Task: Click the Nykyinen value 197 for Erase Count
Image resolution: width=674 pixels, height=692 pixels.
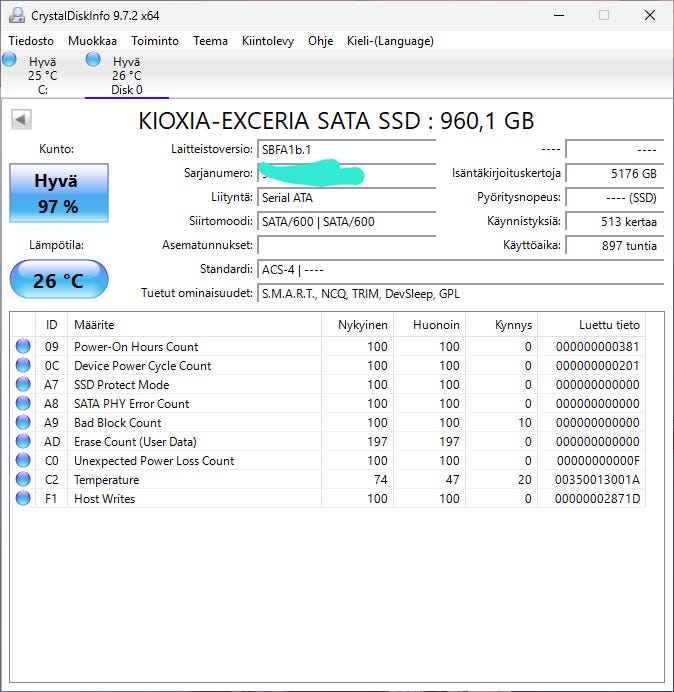Action: (x=377, y=442)
